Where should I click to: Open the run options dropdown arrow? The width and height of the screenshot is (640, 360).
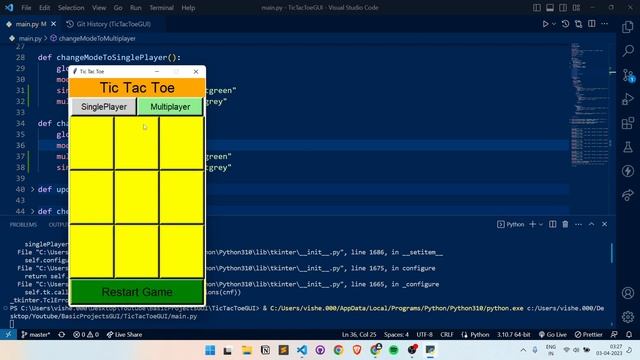coord(554,24)
